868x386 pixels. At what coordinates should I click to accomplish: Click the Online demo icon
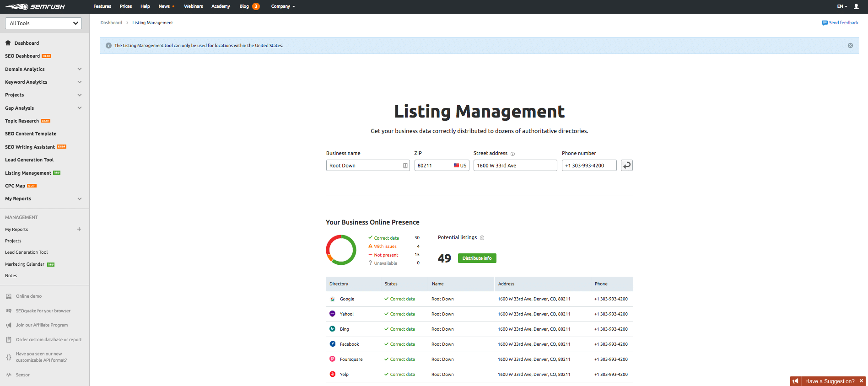point(9,296)
